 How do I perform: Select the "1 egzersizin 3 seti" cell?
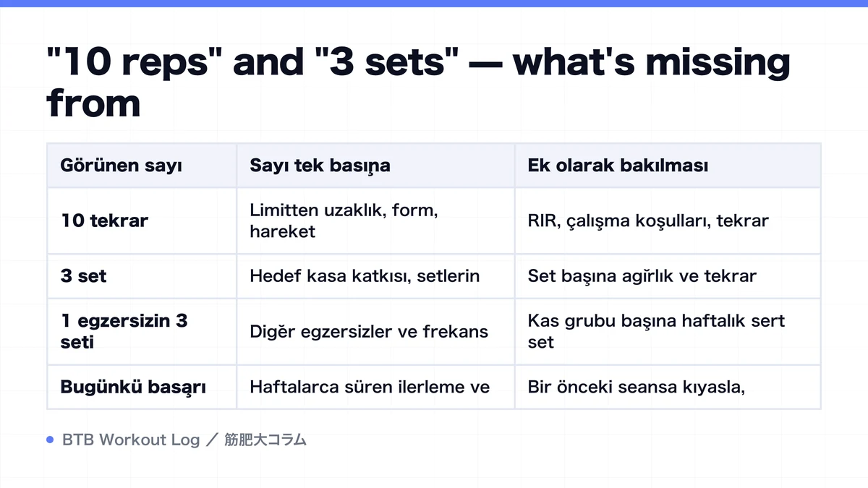point(142,331)
